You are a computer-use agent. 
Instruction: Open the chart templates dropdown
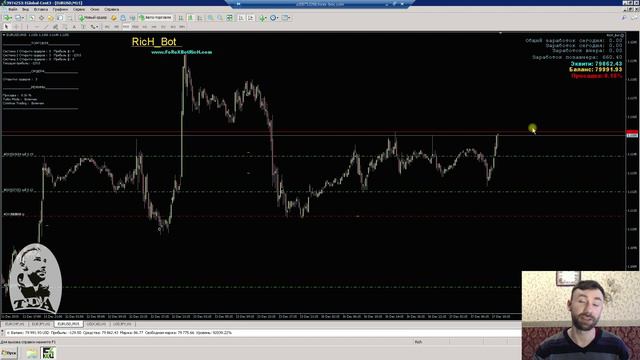coord(287,18)
